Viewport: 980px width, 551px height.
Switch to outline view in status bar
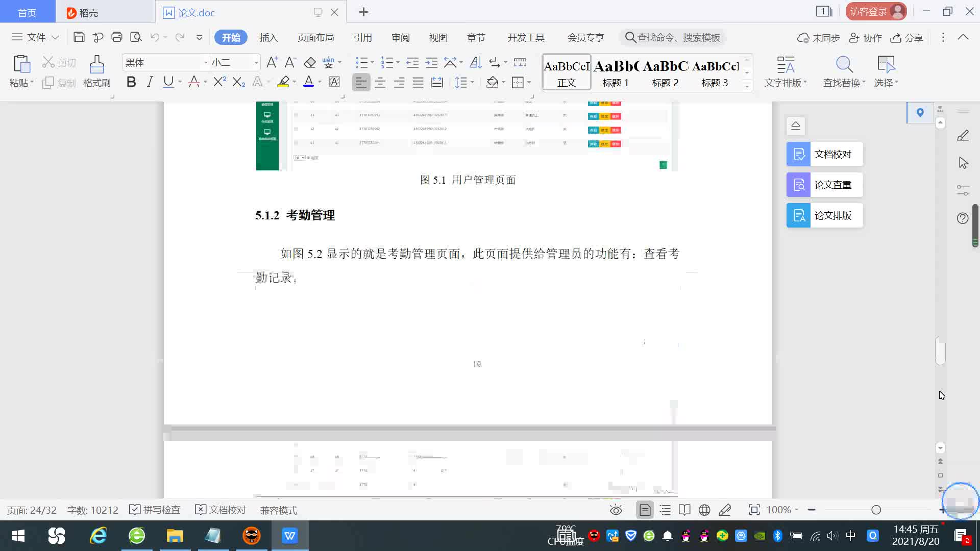(665, 510)
